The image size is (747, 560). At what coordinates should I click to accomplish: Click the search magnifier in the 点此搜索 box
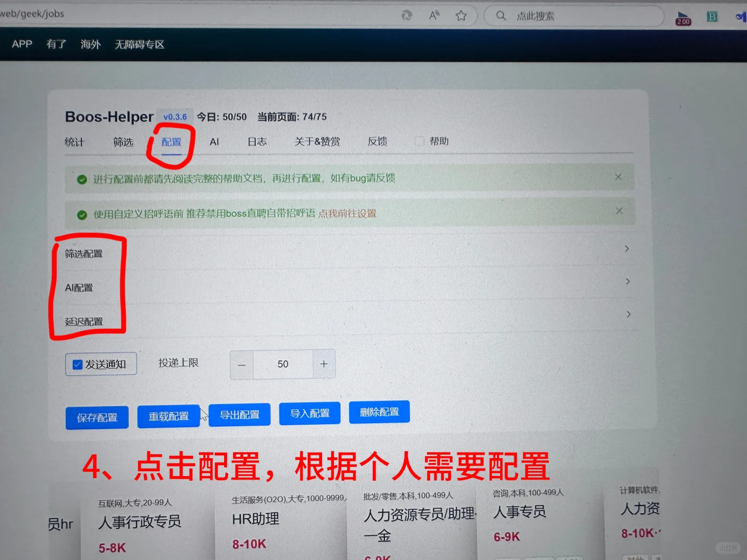[x=501, y=16]
